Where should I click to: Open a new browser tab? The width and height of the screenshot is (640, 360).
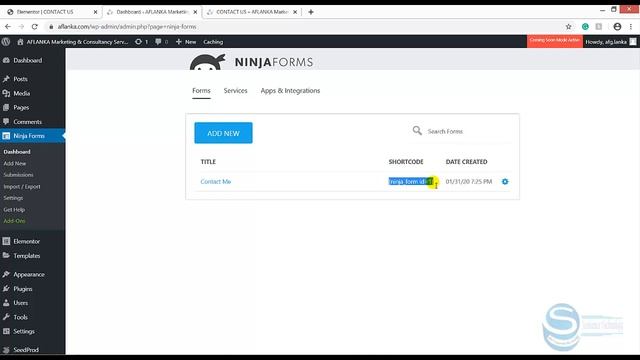pyautogui.click(x=311, y=12)
